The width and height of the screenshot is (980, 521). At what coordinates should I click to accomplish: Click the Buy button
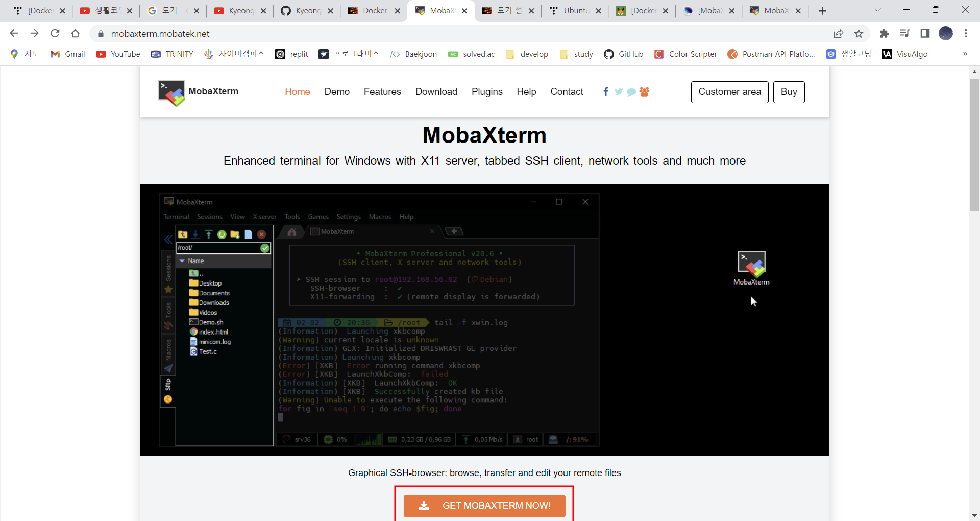789,92
